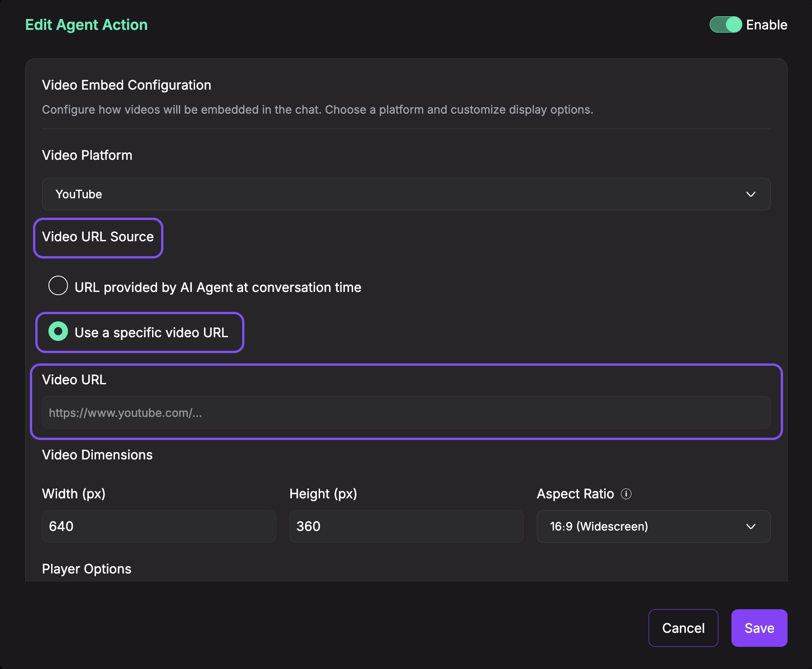812x669 pixels.
Task: Click the chevron in the 16:9 Widescreen dropdown
Action: [750, 526]
